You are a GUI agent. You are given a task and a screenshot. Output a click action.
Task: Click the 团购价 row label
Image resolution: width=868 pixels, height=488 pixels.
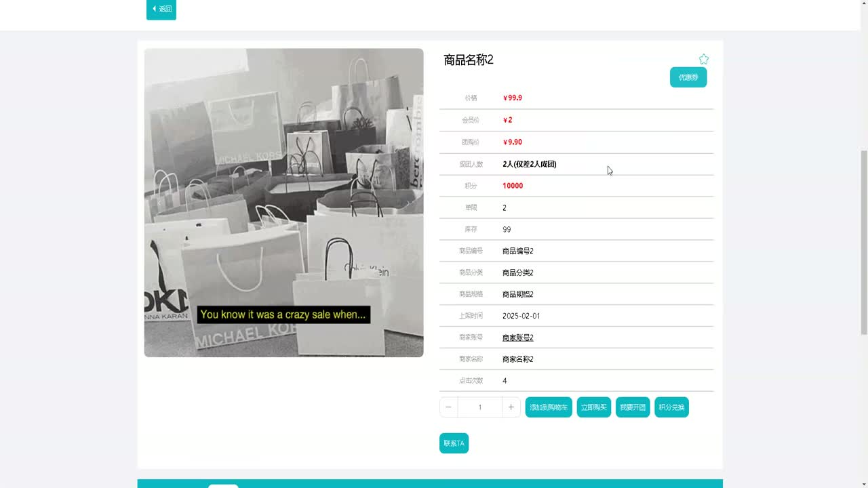coord(471,142)
